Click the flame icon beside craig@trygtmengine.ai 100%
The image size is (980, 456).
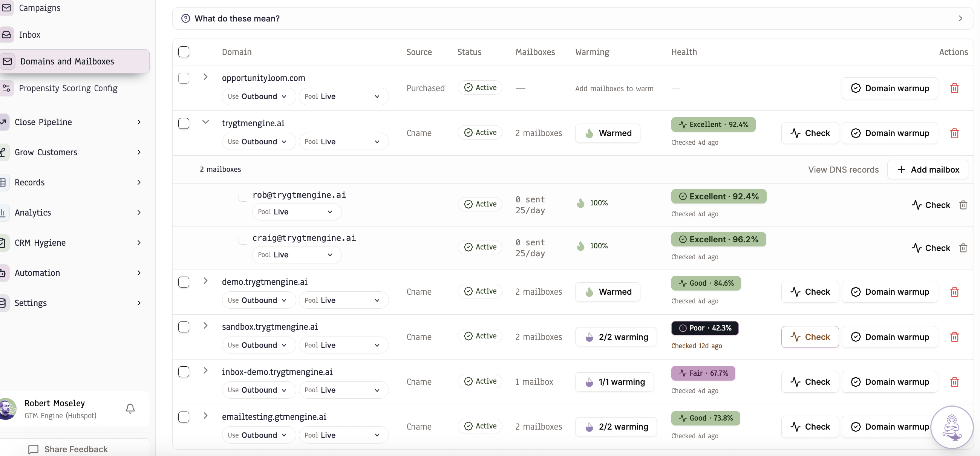coord(580,246)
